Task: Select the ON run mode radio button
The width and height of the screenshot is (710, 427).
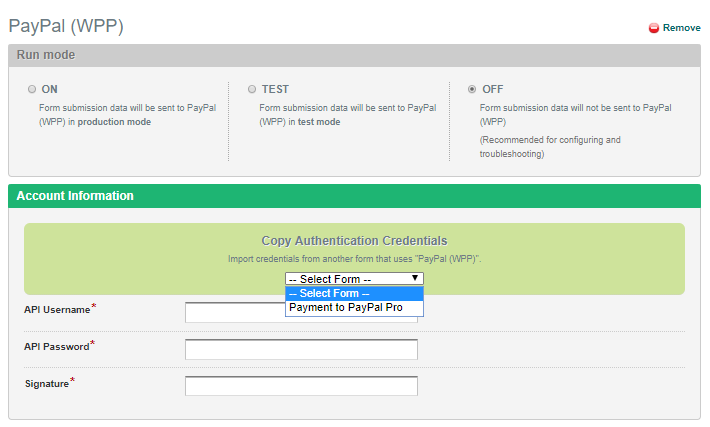Action: click(33, 89)
